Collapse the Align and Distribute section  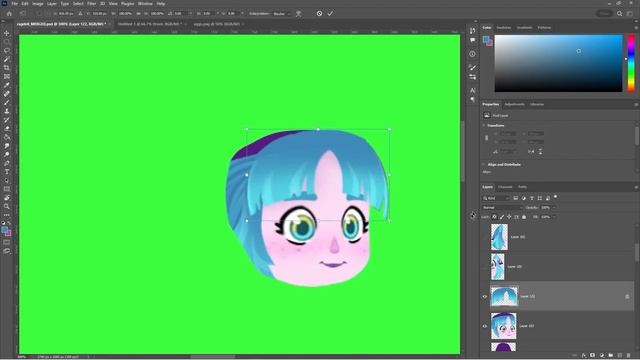click(484, 164)
